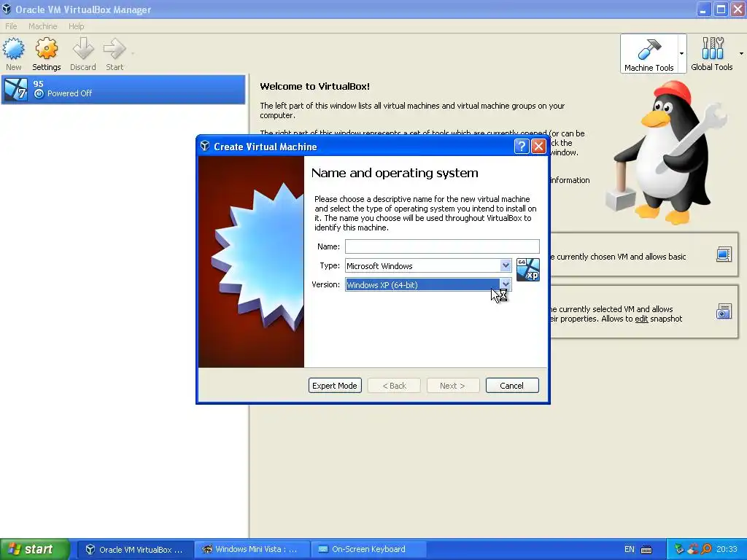Open the Machine menu
The image size is (747, 560).
42,26
